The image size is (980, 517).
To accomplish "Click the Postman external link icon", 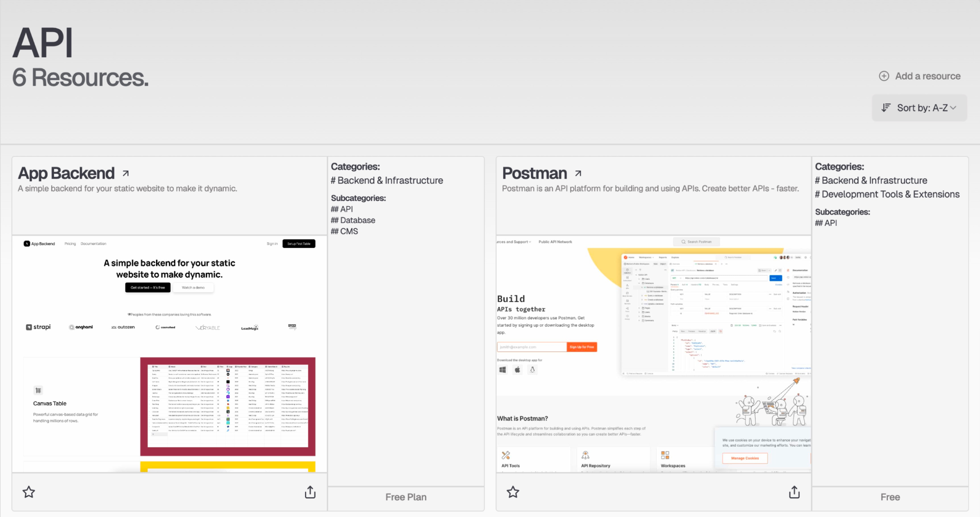I will pos(579,173).
